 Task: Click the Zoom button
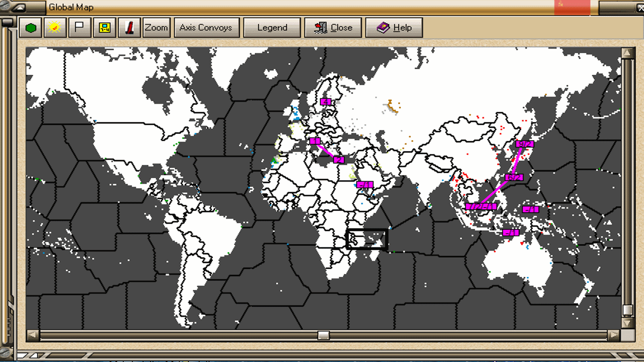(157, 28)
